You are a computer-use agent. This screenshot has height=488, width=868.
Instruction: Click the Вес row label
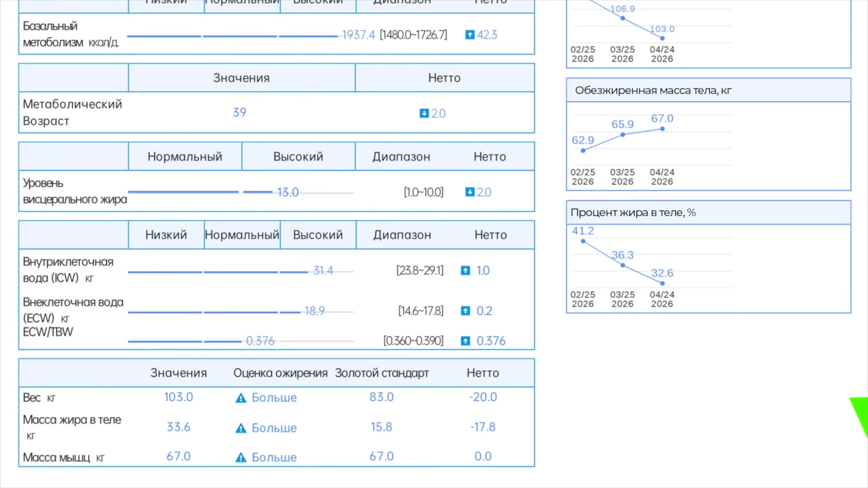pyautogui.click(x=39, y=398)
